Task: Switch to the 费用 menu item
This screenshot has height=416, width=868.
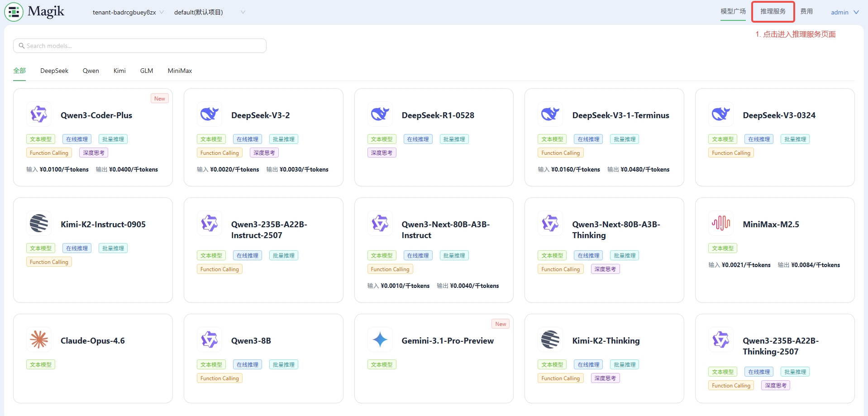Action: tap(806, 11)
